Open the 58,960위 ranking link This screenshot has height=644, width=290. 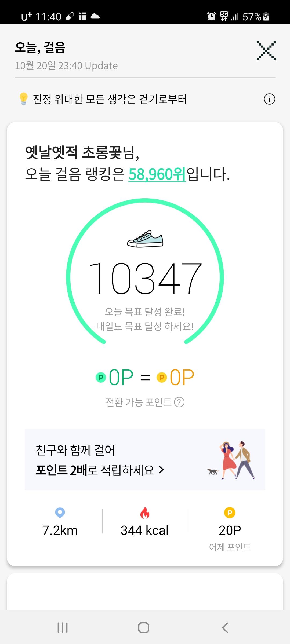point(157,174)
